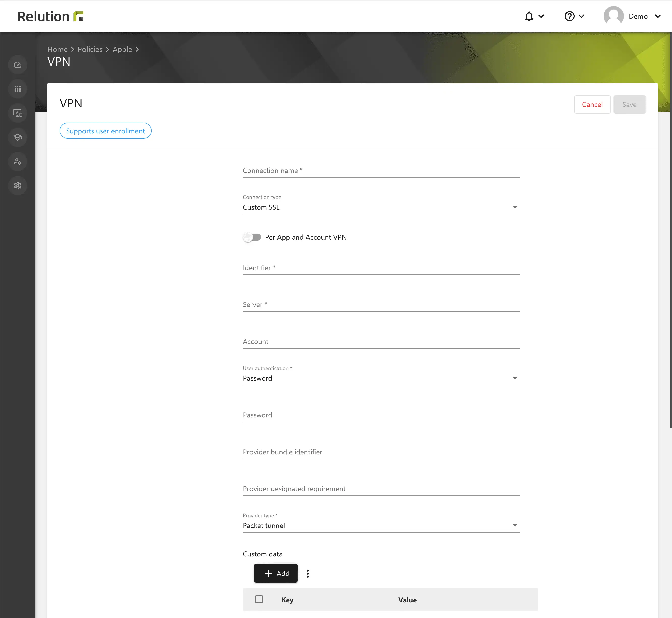Image resolution: width=672 pixels, height=618 pixels.
Task: Expand the notifications chevron
Action: [x=541, y=16]
